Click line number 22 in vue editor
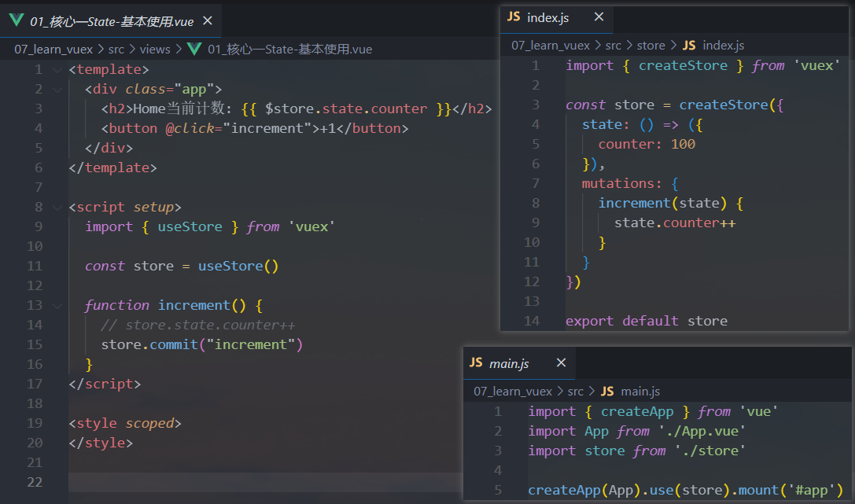Viewport: 855px width, 504px height. (x=35, y=482)
